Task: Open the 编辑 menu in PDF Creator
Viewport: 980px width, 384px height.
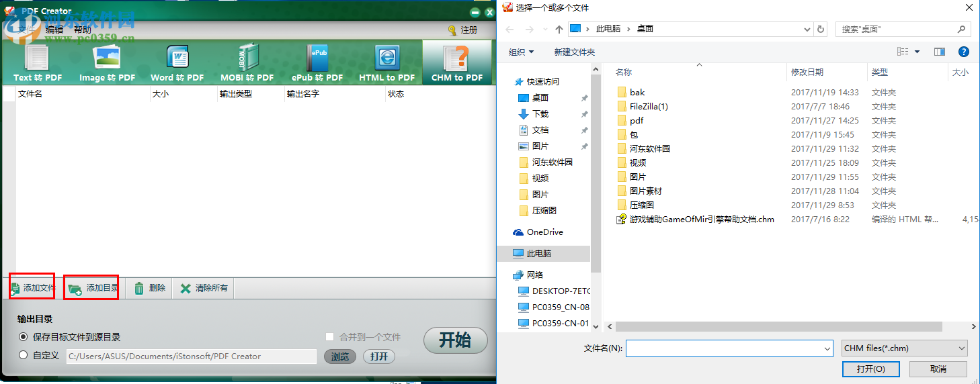Action: coord(54,30)
